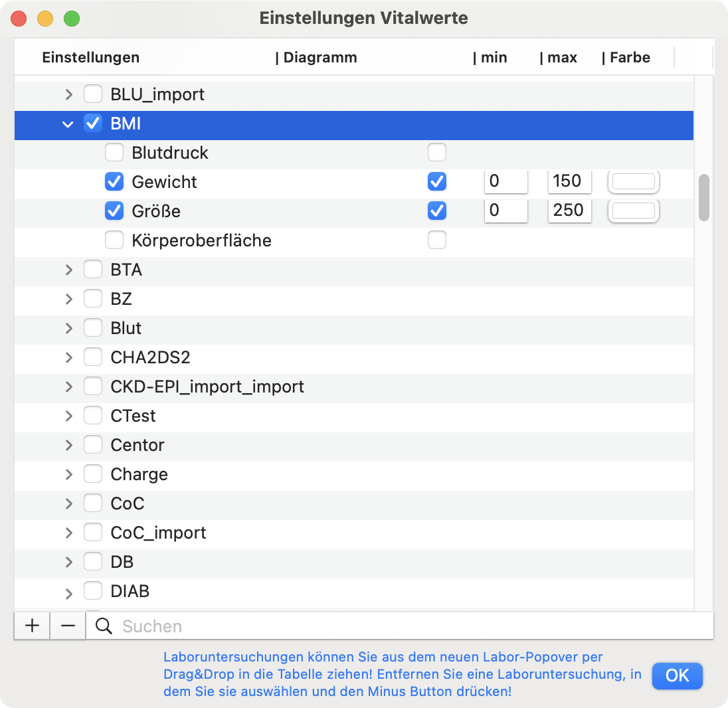Select the Gewicht row label
This screenshot has width=728, height=708.
pos(164,182)
